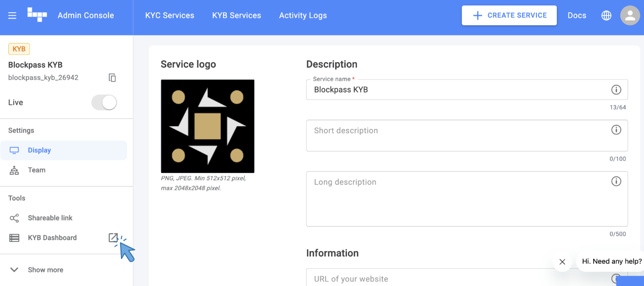Open the KYC Services tab
The width and height of the screenshot is (644, 286).
pyautogui.click(x=169, y=15)
